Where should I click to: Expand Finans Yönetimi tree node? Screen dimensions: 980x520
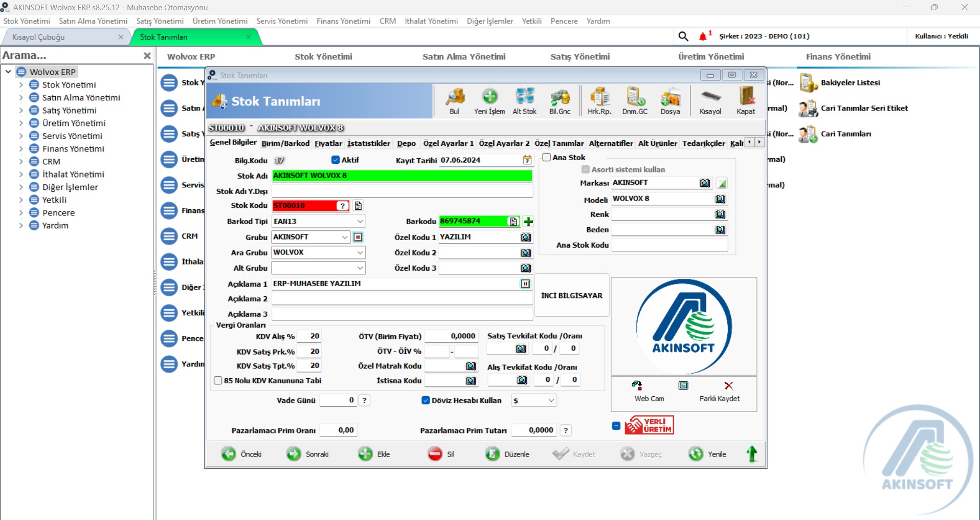pos(21,149)
